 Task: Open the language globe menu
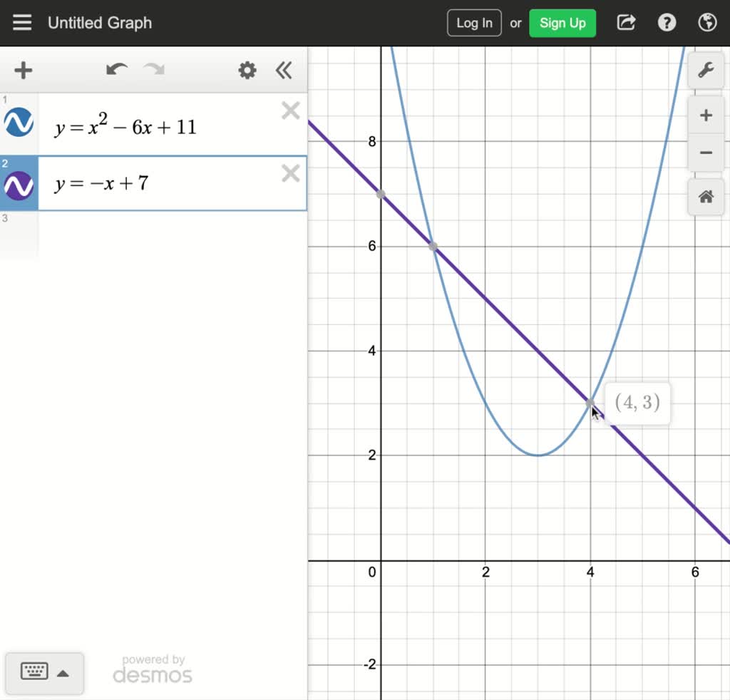click(707, 22)
